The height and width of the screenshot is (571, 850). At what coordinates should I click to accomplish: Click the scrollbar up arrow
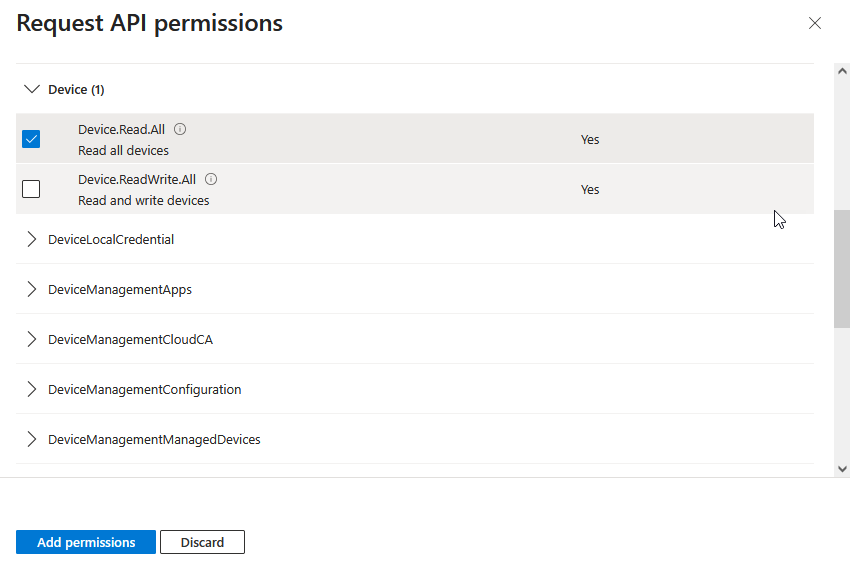(x=841, y=70)
